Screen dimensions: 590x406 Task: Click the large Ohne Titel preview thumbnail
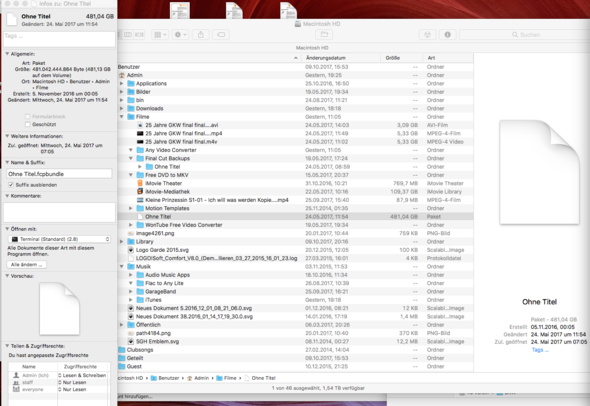(x=539, y=172)
